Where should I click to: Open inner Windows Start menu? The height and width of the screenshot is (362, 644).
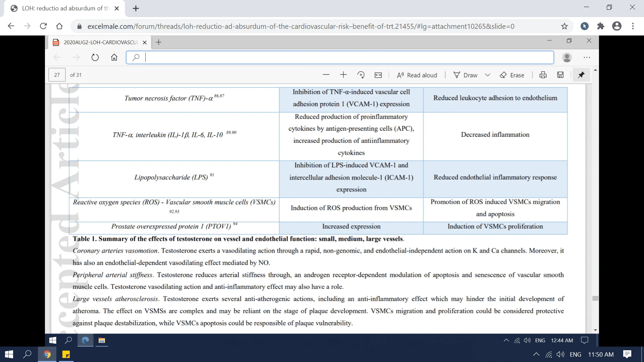pos(53,341)
